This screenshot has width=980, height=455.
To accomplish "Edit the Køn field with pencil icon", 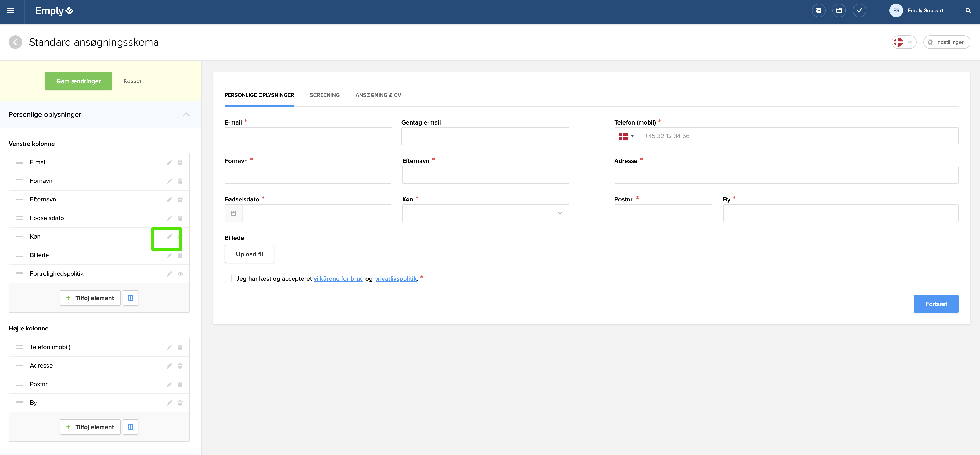I will coord(169,237).
